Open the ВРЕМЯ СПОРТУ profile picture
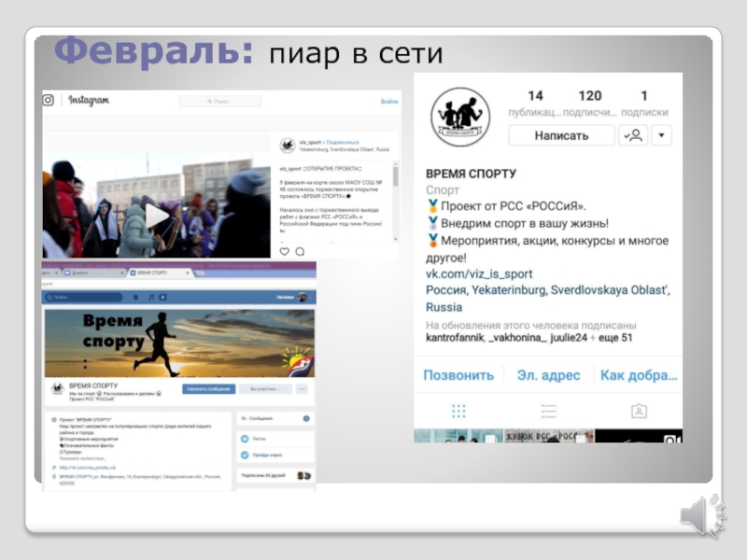 [x=460, y=117]
